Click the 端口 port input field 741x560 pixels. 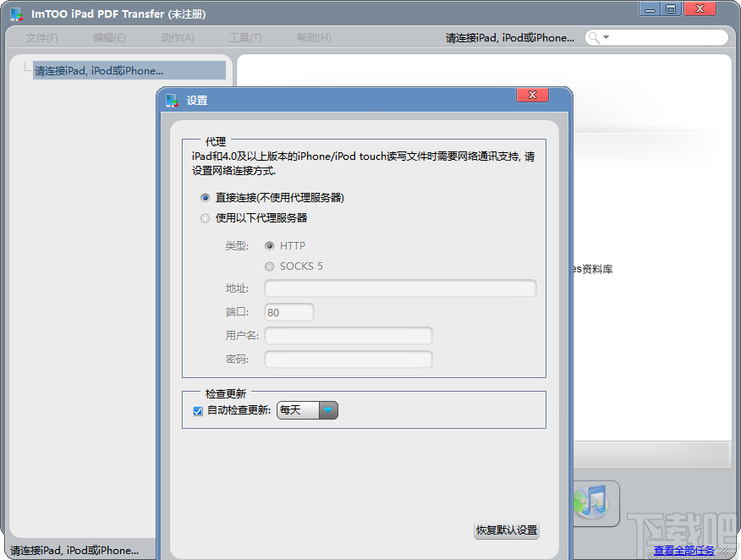coord(288,311)
